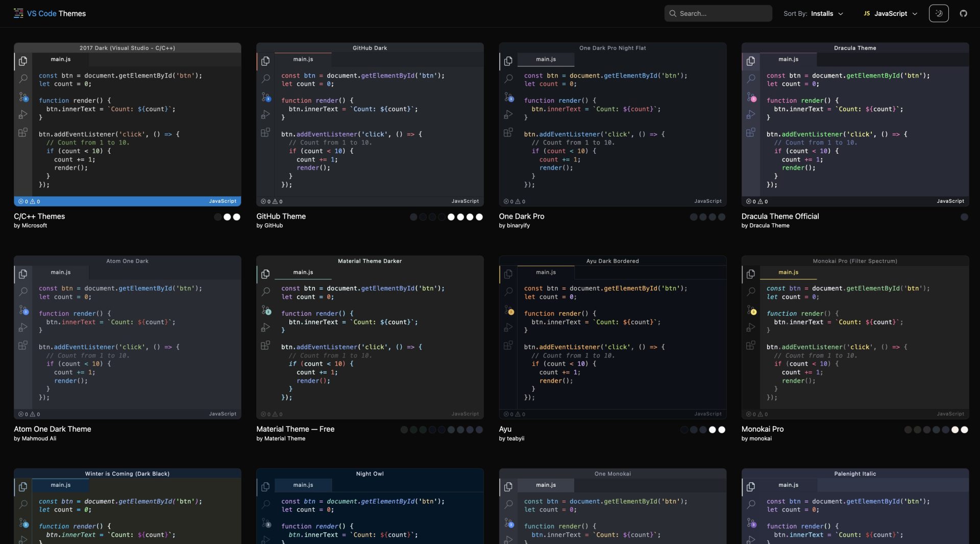Click Run and Debug icon in Atom One Dark preview
Screen dimensions: 980x544
click(x=23, y=327)
